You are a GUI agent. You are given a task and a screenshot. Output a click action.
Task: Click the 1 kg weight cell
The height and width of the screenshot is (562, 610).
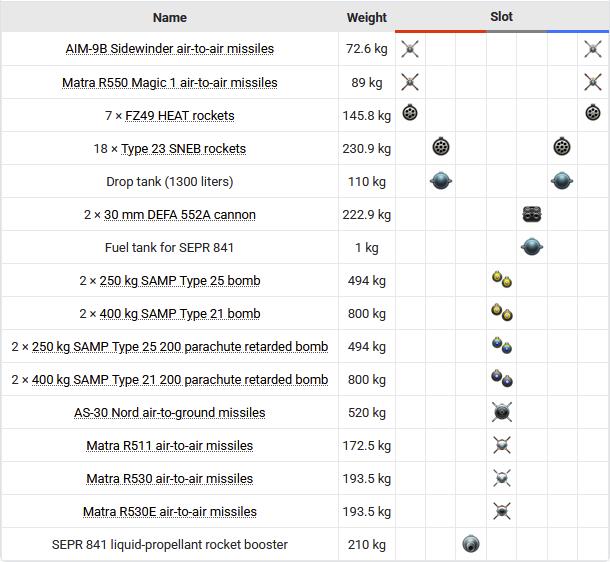click(x=367, y=248)
